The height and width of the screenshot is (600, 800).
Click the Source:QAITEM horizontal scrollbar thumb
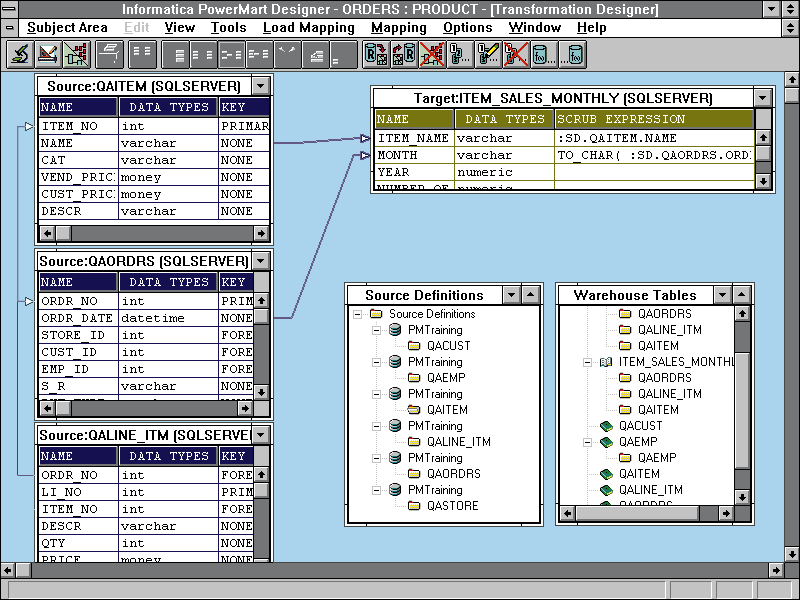pos(63,233)
